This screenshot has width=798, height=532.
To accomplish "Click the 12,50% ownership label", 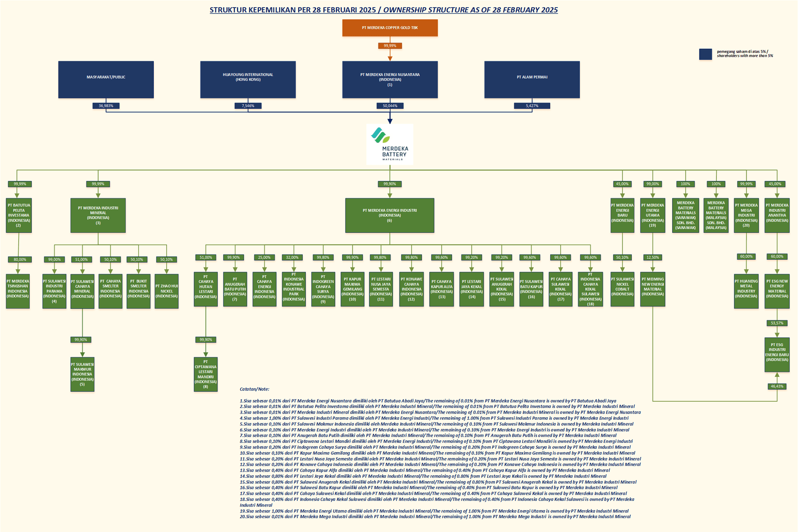I will pos(653,257).
